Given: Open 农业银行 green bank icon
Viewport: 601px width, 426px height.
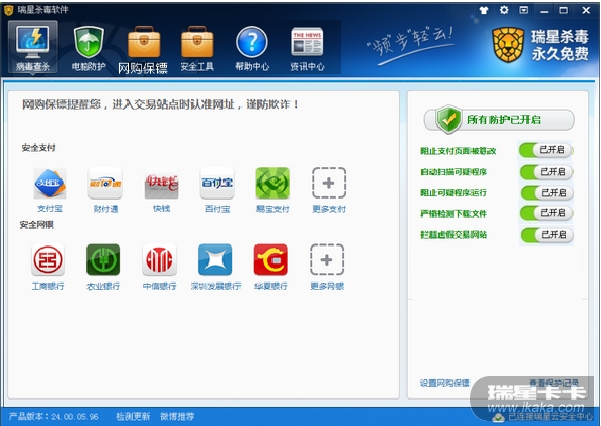Looking at the screenshot, I should pos(103,260).
